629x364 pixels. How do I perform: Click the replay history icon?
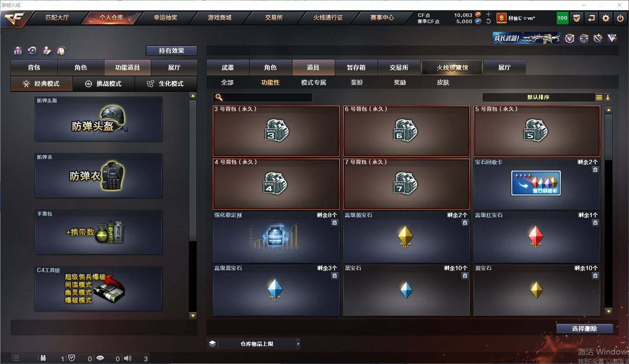tap(32, 50)
